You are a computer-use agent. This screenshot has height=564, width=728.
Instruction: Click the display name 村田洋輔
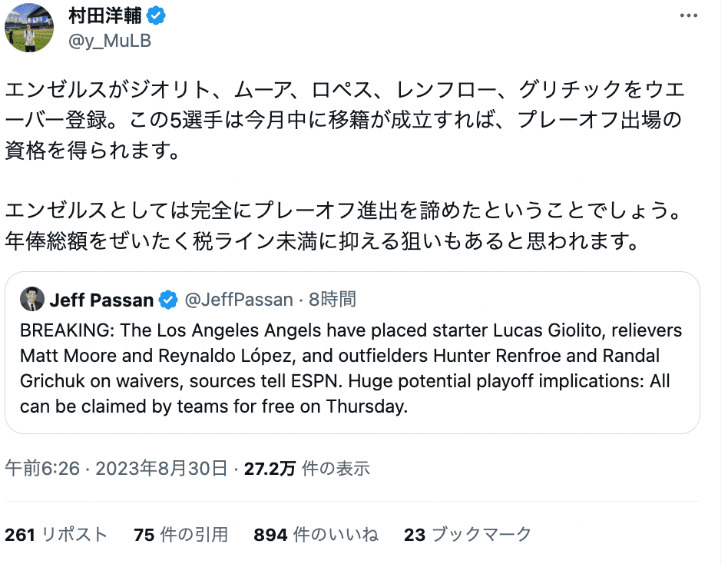(x=104, y=15)
